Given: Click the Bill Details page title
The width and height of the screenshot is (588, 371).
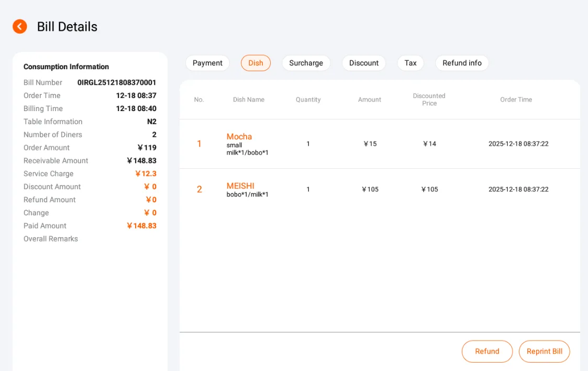Looking at the screenshot, I should point(67,27).
